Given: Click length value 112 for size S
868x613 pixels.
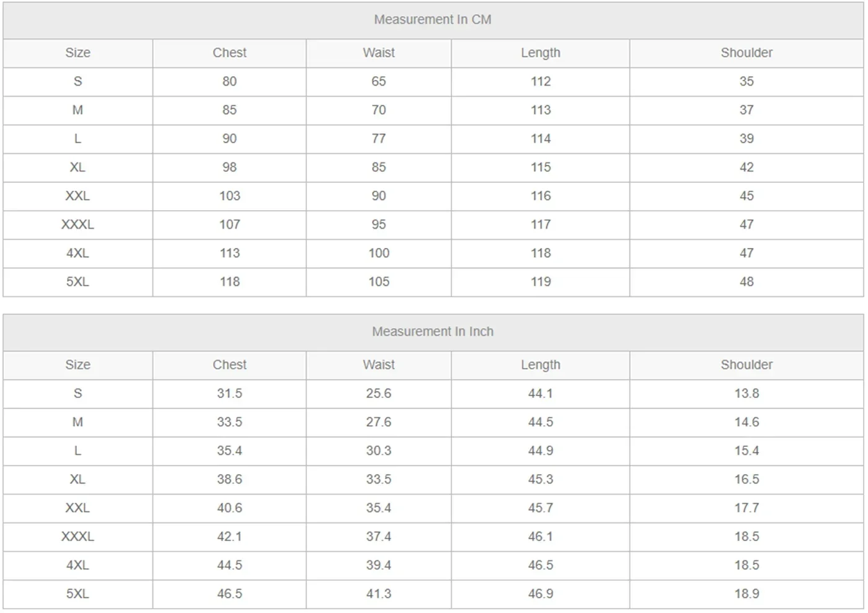Looking at the screenshot, I should (x=540, y=82).
